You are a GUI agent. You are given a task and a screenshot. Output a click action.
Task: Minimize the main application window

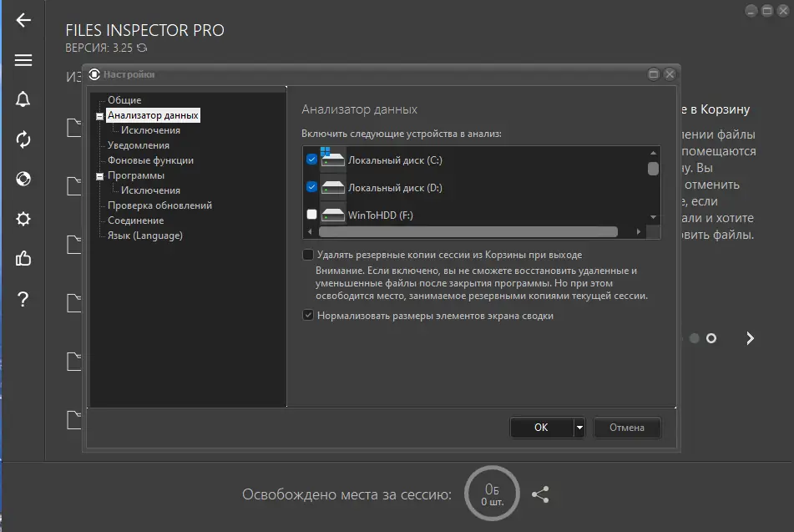coord(751,11)
